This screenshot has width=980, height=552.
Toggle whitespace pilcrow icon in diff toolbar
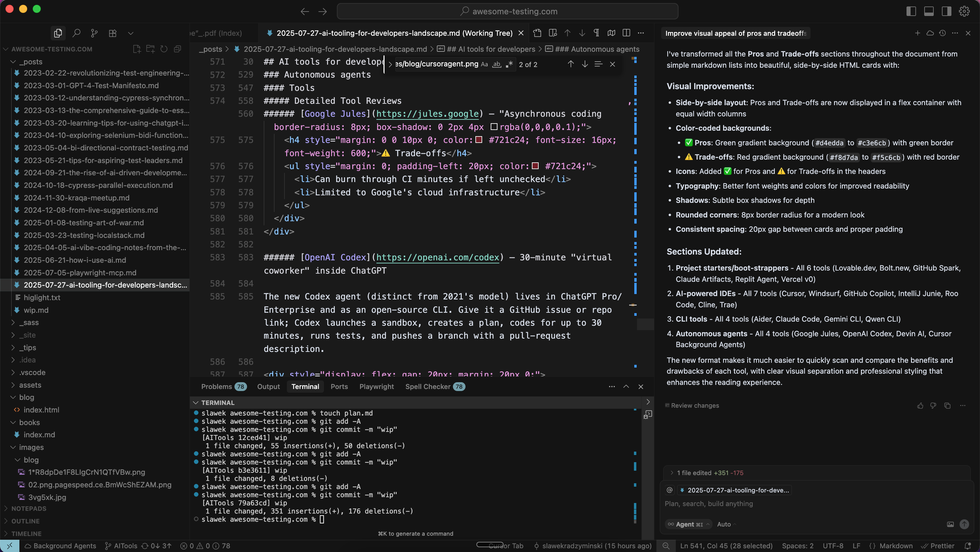(x=597, y=33)
